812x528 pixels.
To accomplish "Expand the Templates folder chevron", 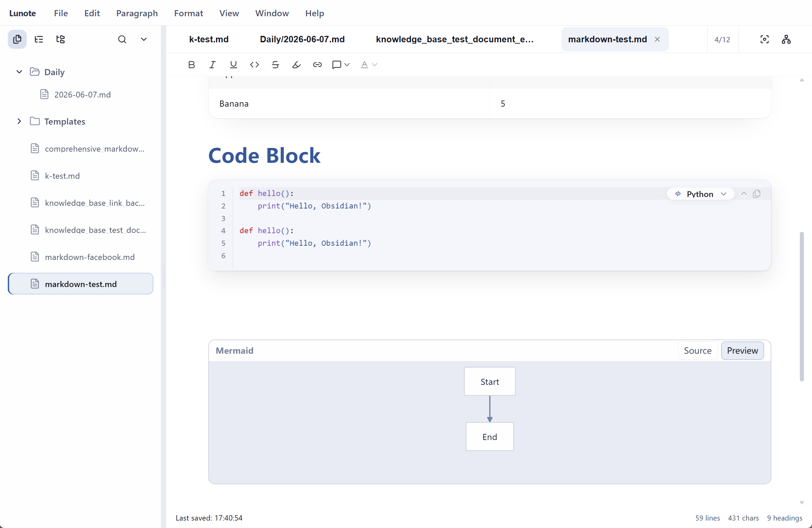I will click(x=19, y=121).
